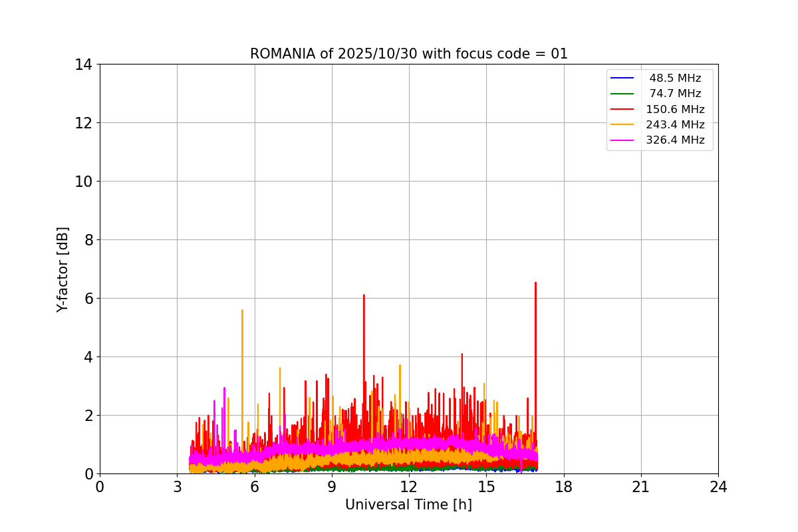Click the x-axis tick label '9'

(332, 487)
